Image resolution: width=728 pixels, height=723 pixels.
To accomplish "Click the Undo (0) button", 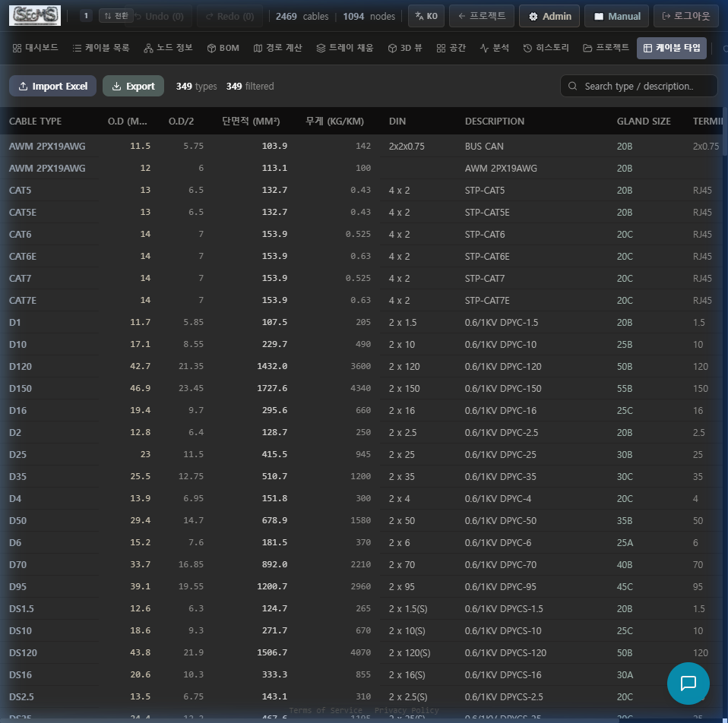I will 159,16.
